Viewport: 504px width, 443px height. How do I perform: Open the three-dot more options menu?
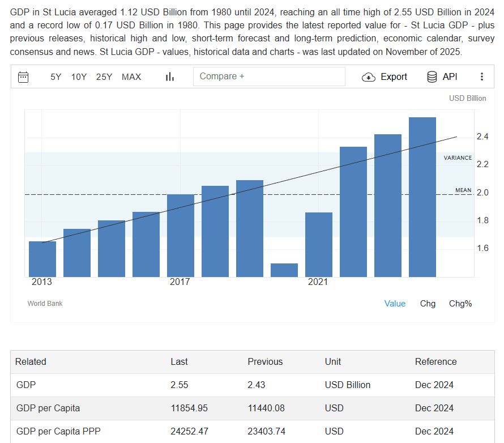(x=482, y=77)
